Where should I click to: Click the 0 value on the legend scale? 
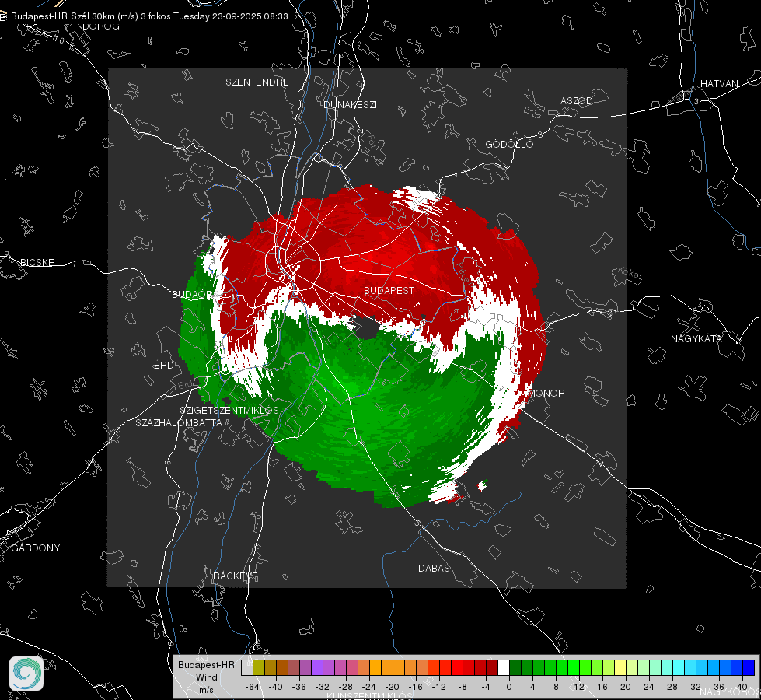click(509, 687)
